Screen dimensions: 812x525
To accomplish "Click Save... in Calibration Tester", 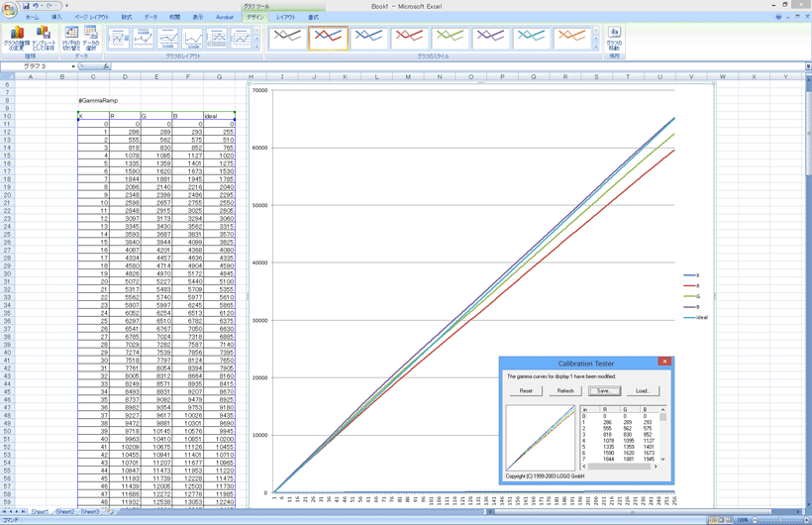I will pyautogui.click(x=604, y=390).
